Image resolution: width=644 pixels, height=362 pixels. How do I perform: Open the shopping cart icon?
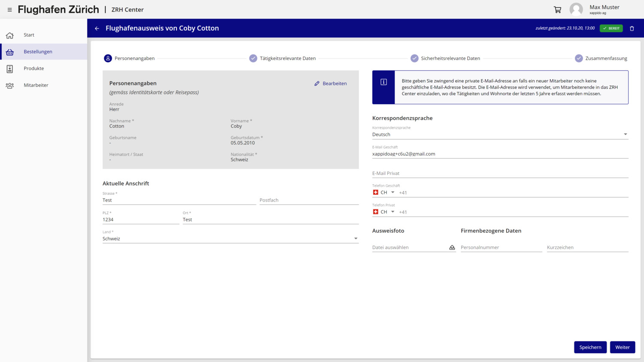point(557,9)
